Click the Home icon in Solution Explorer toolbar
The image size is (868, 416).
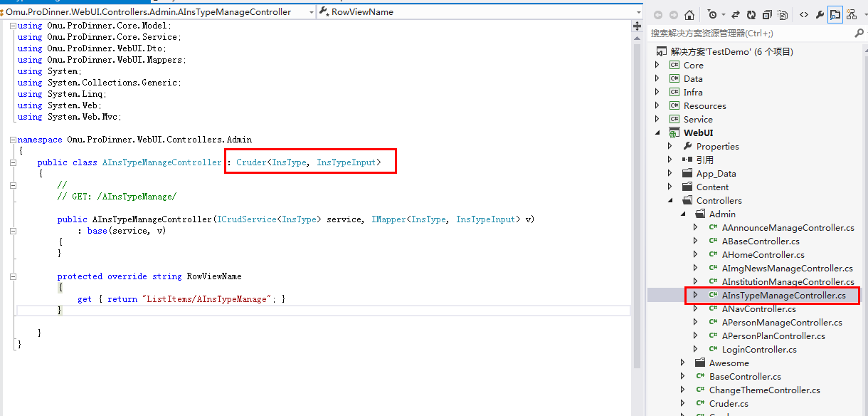pos(689,14)
